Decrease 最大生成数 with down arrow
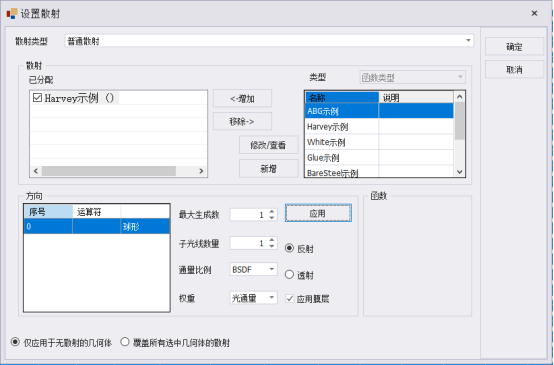 272,218
